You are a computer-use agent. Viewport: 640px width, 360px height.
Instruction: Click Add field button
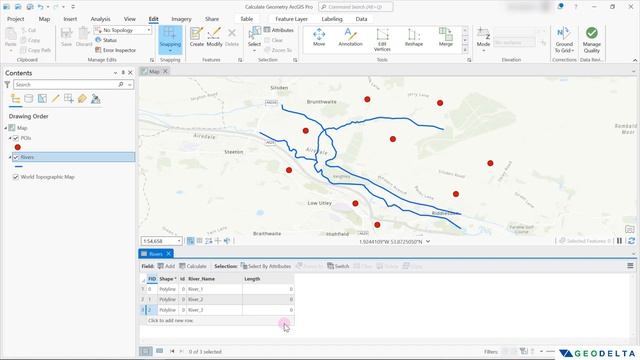[x=167, y=266]
